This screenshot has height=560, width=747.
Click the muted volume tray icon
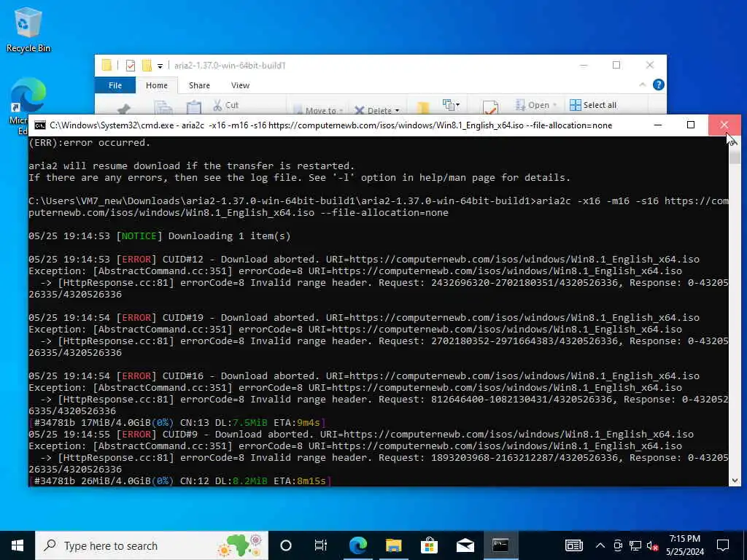(x=652, y=545)
